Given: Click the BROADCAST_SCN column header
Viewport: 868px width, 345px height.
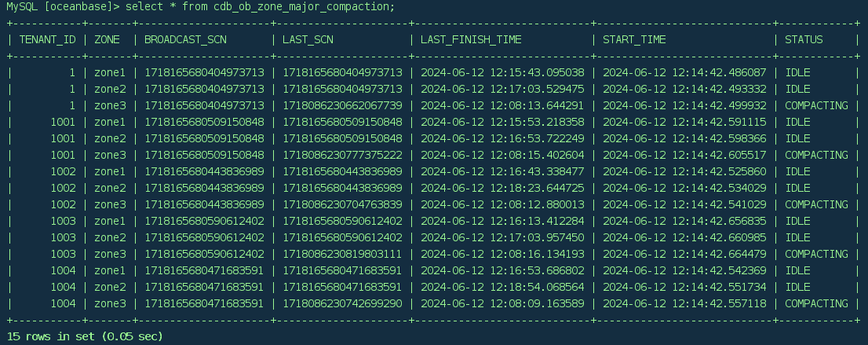Looking at the screenshot, I should tap(185, 39).
